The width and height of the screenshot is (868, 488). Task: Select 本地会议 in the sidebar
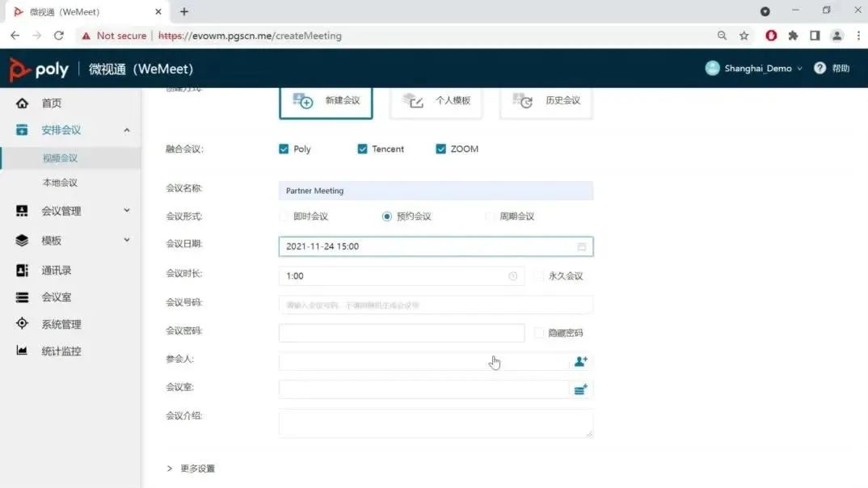[x=60, y=183]
